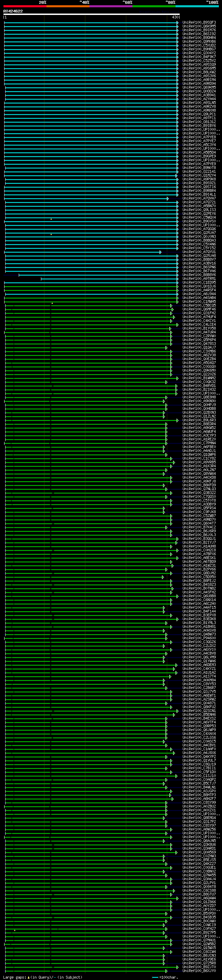The width and height of the screenshot is (222, 980).
Task: Open the UniRef100_C5BCQ5 hit
Action: click(x=199, y=305)
